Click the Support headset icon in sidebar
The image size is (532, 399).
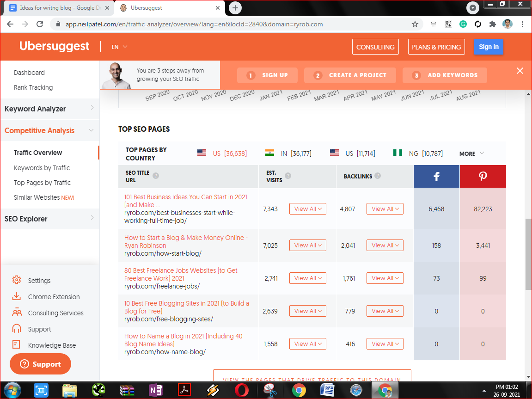[x=17, y=328]
